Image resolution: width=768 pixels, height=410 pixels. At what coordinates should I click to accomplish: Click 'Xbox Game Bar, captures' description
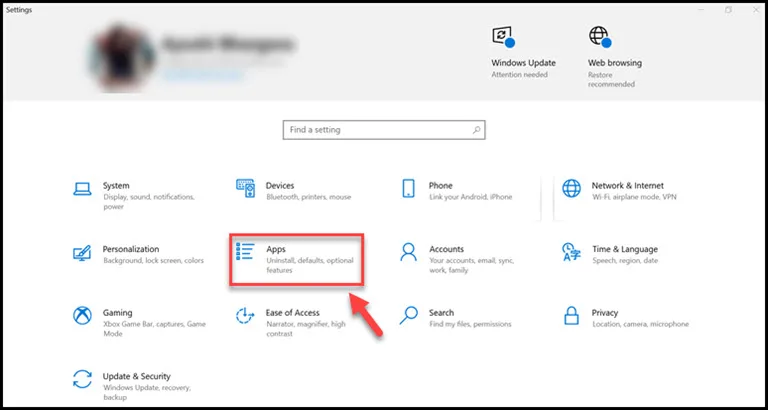[x=154, y=329]
